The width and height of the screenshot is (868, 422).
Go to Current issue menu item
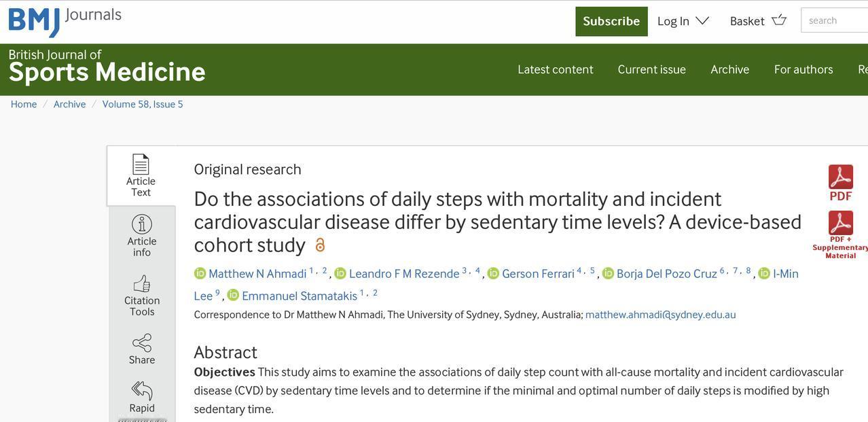tap(652, 69)
